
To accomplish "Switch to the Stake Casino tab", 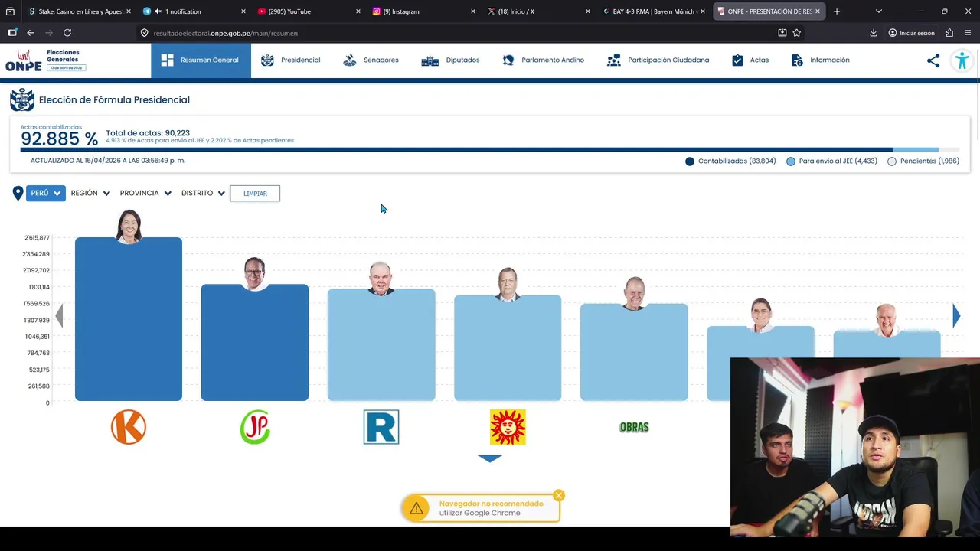I will 80,11.
